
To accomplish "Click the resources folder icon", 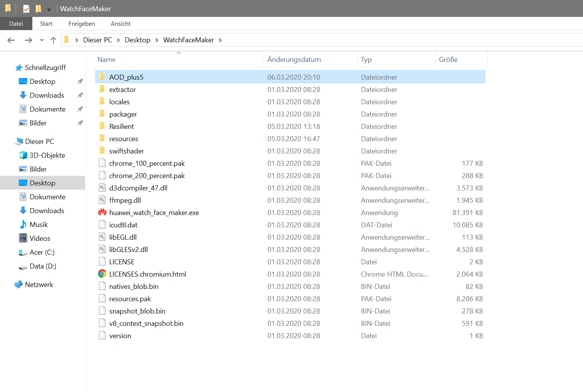I will [x=102, y=138].
